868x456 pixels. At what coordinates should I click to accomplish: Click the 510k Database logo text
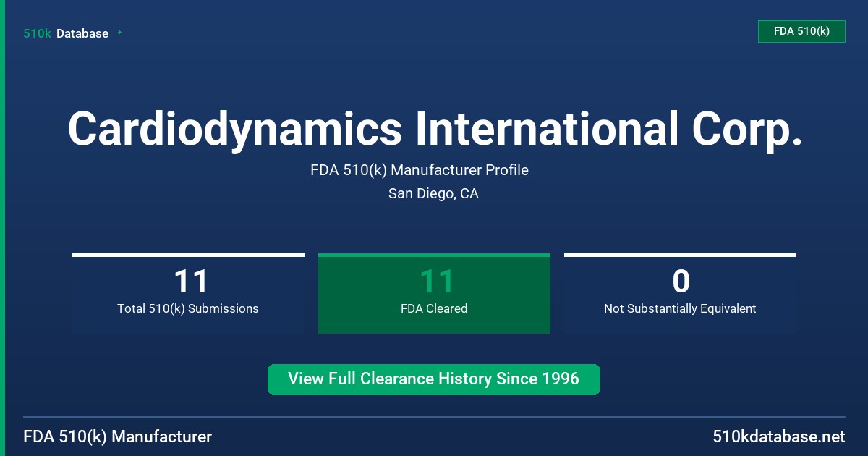[66, 33]
